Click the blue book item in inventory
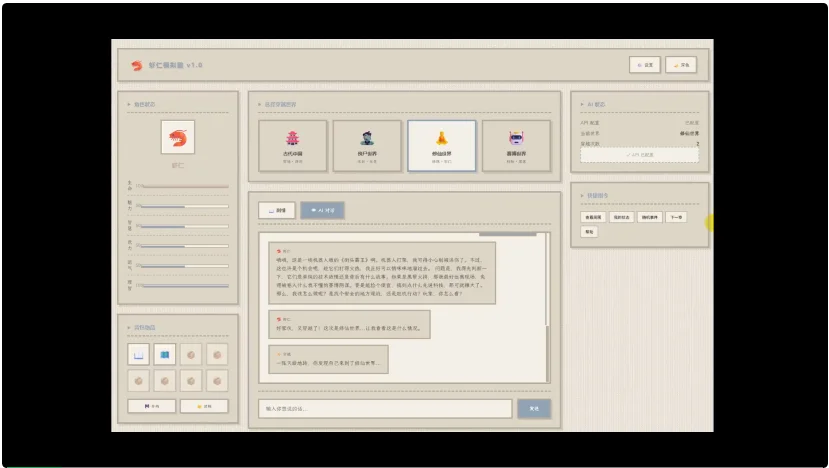 164,354
